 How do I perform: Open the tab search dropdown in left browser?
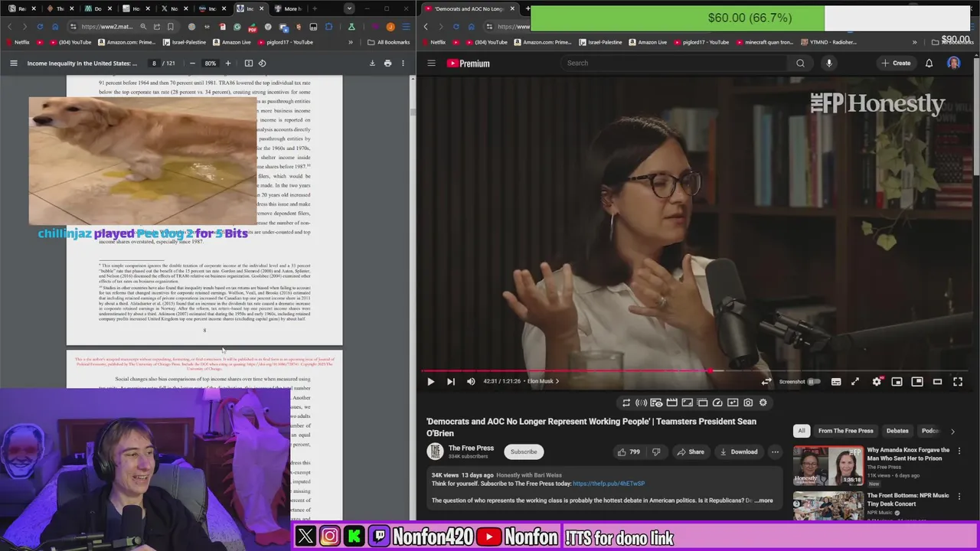[x=349, y=8]
